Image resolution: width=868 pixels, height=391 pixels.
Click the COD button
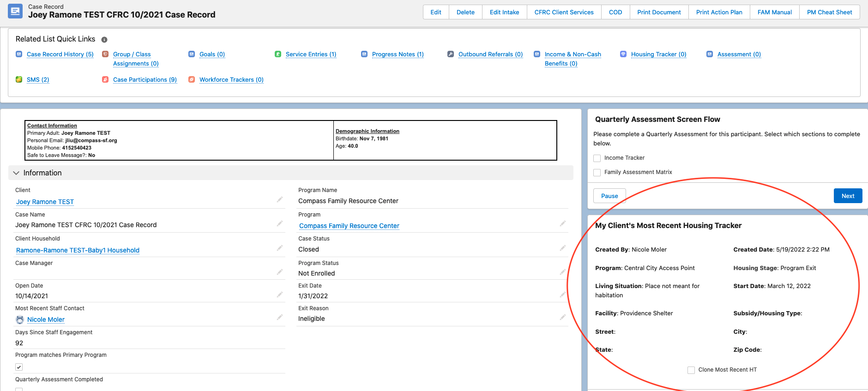[615, 12]
